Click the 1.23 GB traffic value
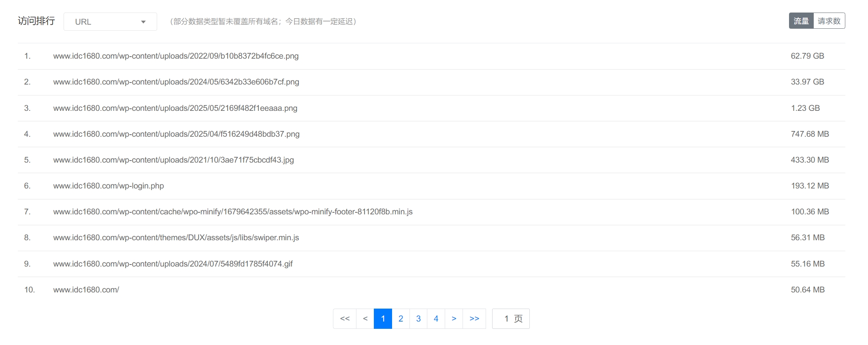 (805, 108)
